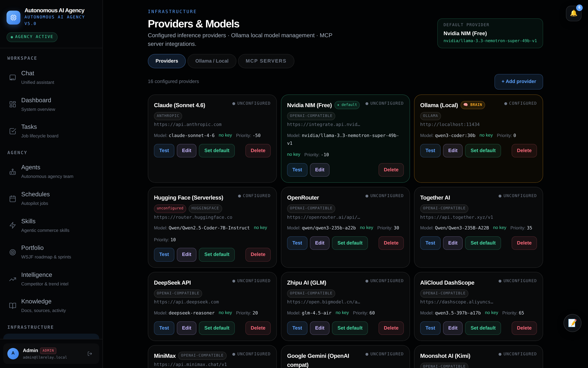Delete the DeepSeek API provider
Viewport: 588px width, 368px height.
coord(258,328)
